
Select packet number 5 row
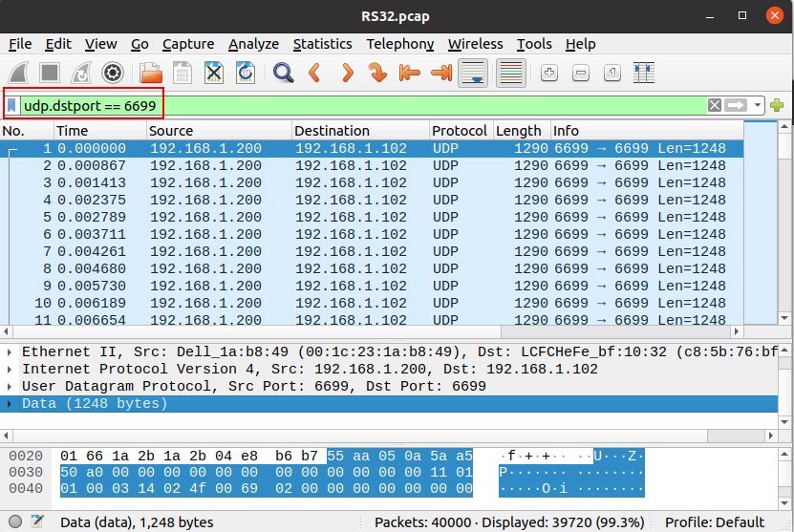tap(372, 217)
